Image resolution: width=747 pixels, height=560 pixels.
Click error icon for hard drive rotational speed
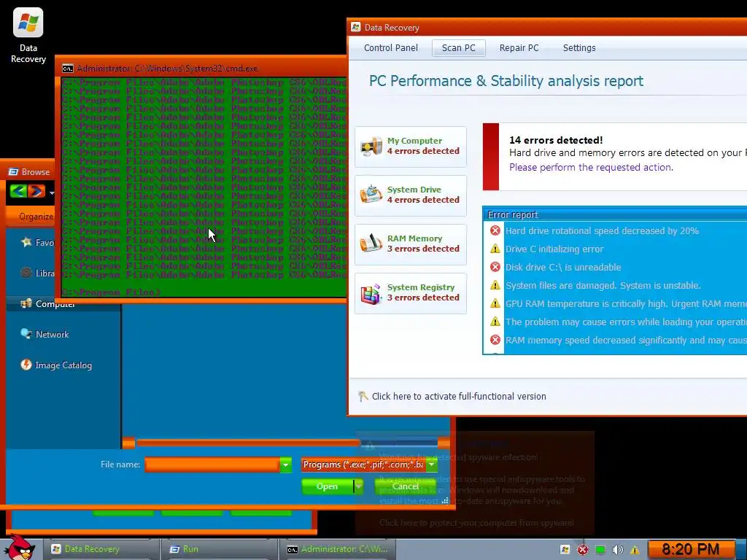[495, 230]
